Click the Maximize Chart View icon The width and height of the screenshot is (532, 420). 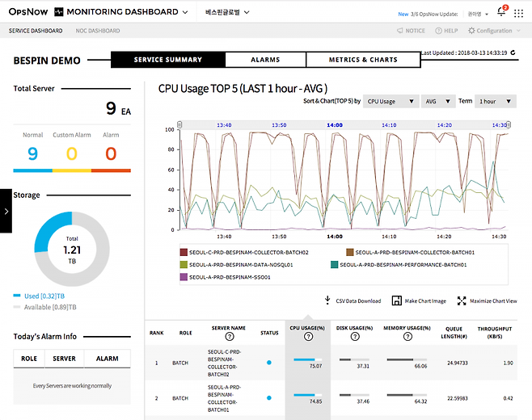pyautogui.click(x=462, y=300)
